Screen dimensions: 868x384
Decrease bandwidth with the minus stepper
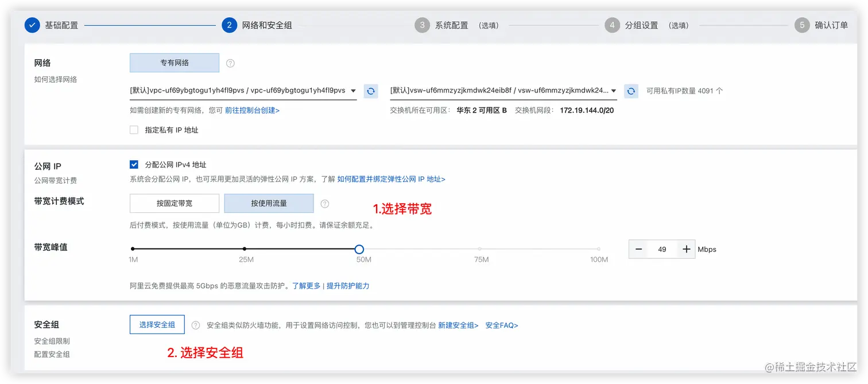[638, 249]
